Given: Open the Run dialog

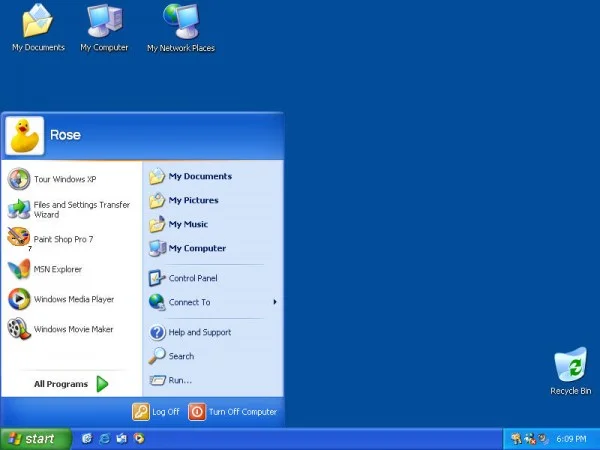Looking at the screenshot, I should tap(180, 380).
